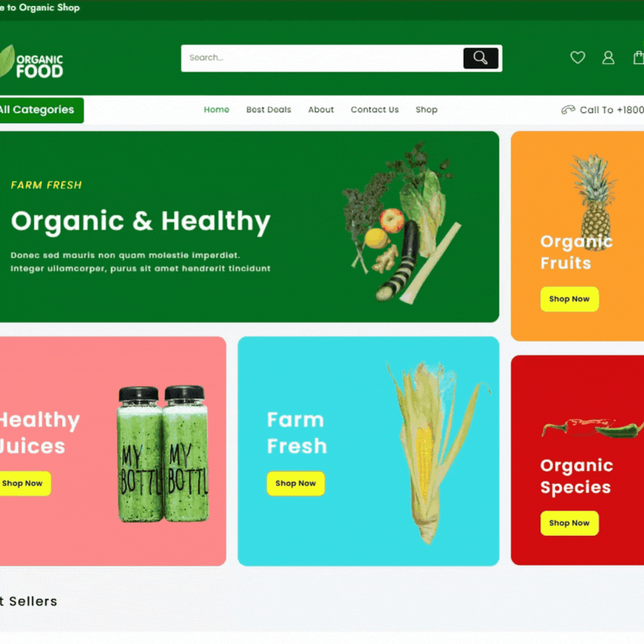This screenshot has height=644, width=644.
Task: Select Contact Us in navigation
Action: (375, 110)
